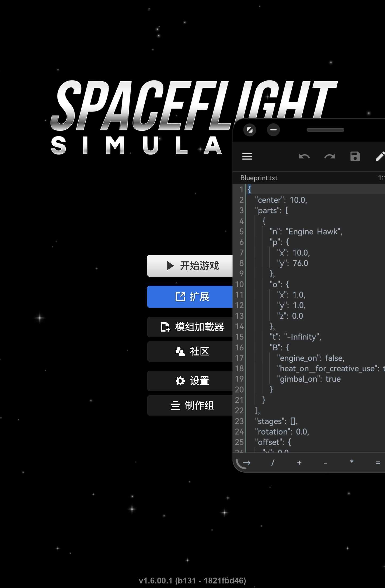Open 设置 settings menu
The width and height of the screenshot is (385, 588).
coord(190,381)
